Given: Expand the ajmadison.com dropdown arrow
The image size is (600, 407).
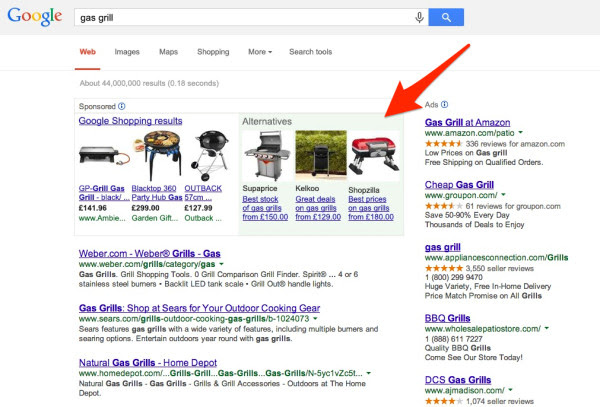Looking at the screenshot, I should click(x=510, y=390).
